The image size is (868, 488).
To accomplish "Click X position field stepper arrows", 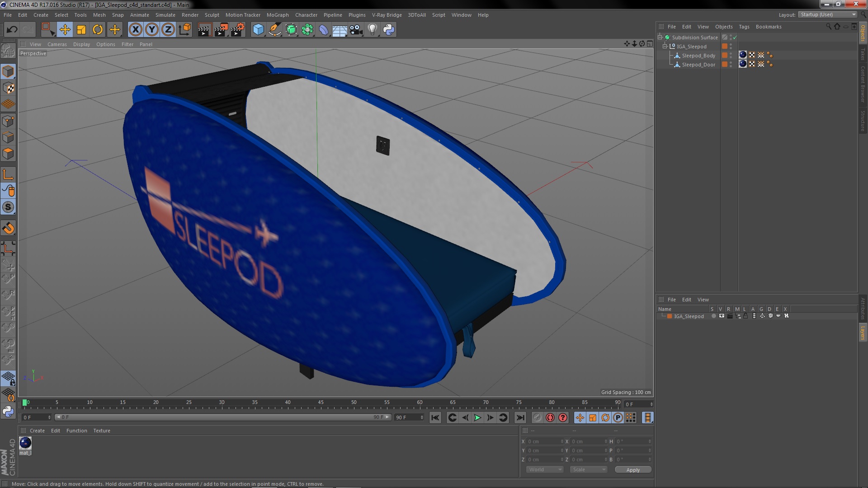I will point(562,442).
